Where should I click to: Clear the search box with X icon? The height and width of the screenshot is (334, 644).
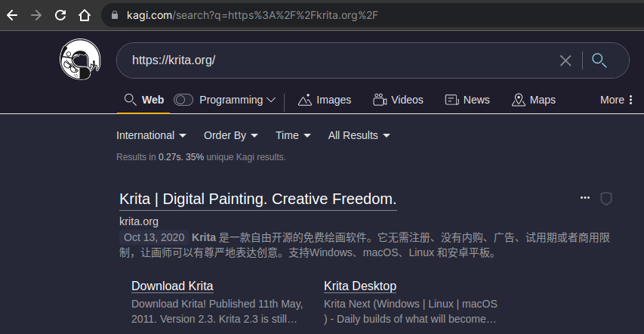click(565, 61)
